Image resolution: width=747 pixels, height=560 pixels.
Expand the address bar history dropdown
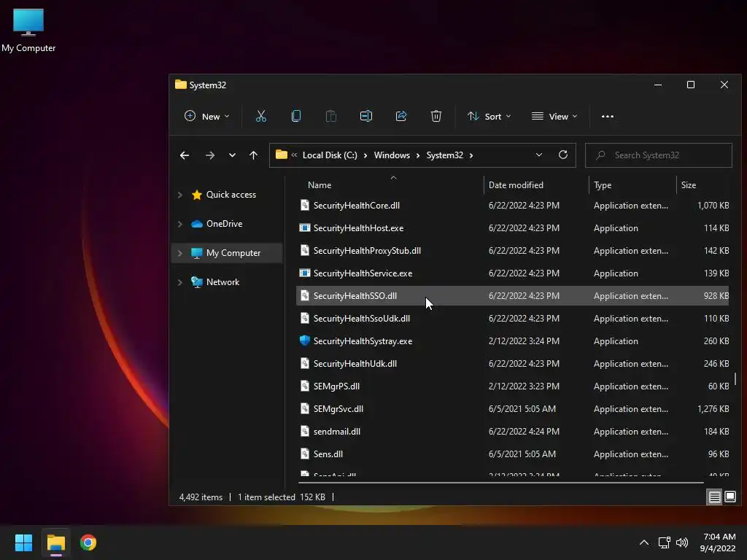tap(539, 155)
